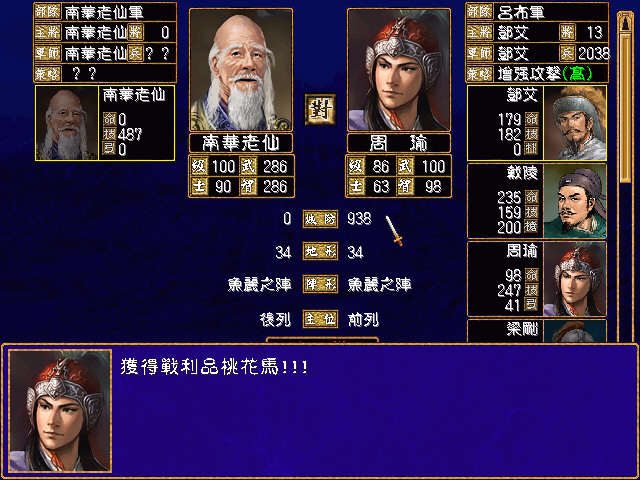Click the 級 level icon under 周瑜
The image size is (640, 480).
tap(356, 167)
